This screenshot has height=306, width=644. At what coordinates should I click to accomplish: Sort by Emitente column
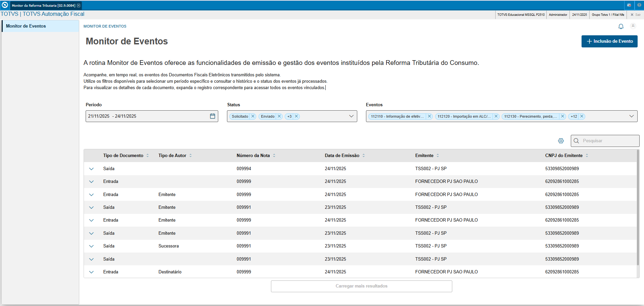[x=438, y=156]
